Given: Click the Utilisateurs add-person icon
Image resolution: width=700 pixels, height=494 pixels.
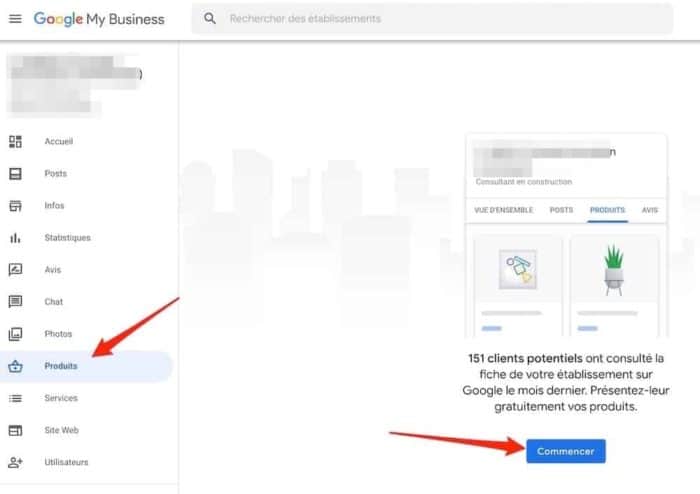Looking at the screenshot, I should pos(15,462).
